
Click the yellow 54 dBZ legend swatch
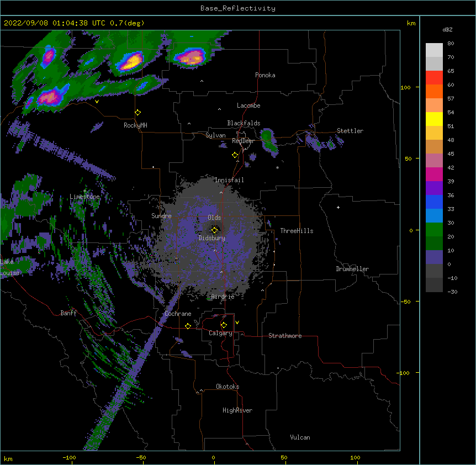tap(434, 119)
